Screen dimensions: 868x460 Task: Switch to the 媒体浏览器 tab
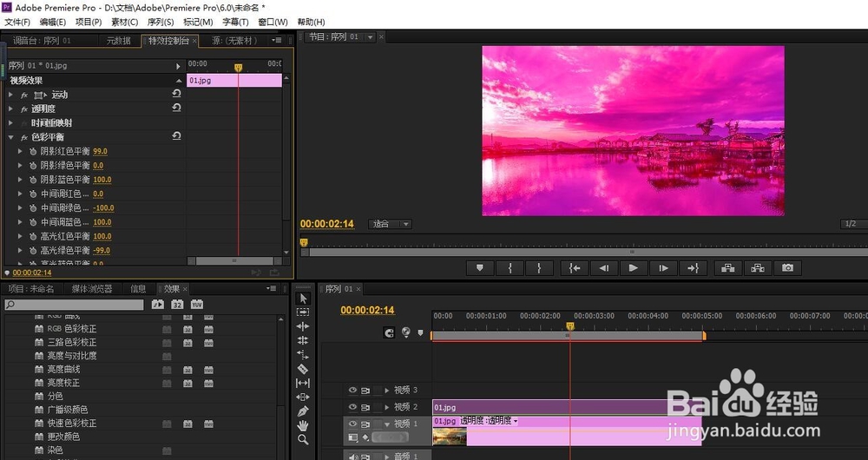pos(92,288)
